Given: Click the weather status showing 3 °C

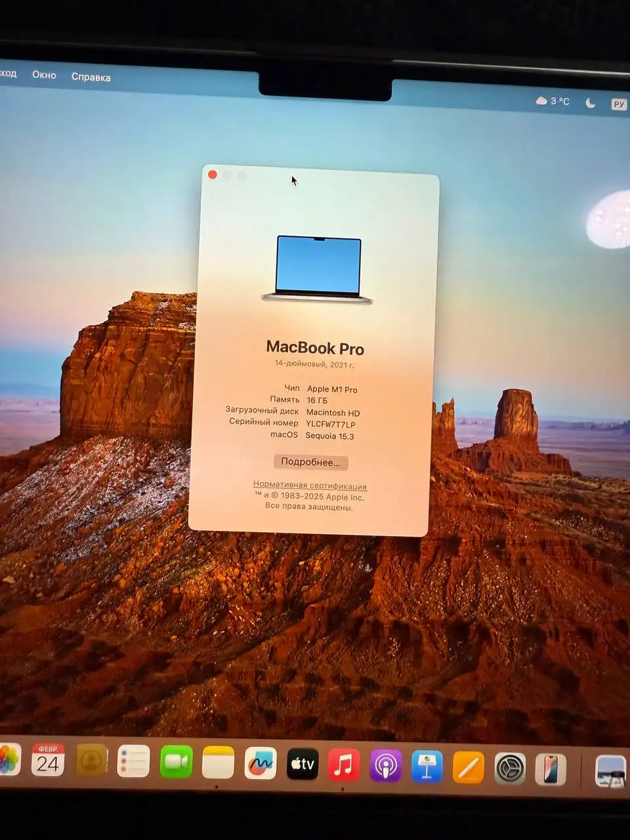Looking at the screenshot, I should [553, 100].
